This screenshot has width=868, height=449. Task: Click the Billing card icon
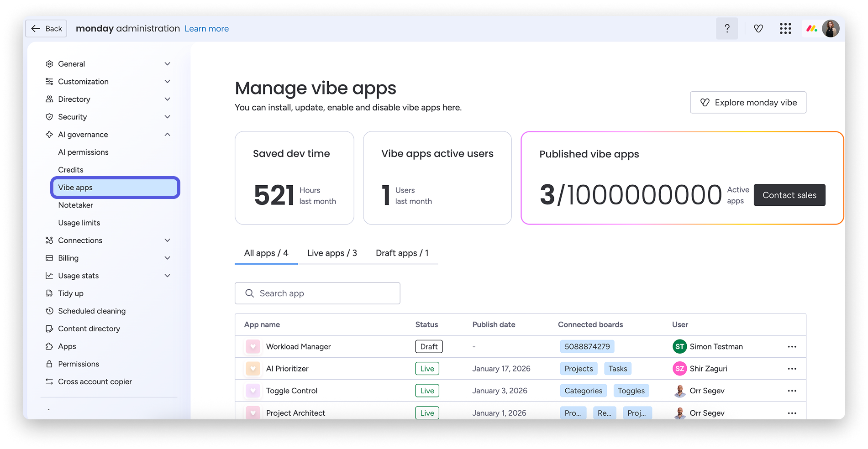pyautogui.click(x=49, y=258)
